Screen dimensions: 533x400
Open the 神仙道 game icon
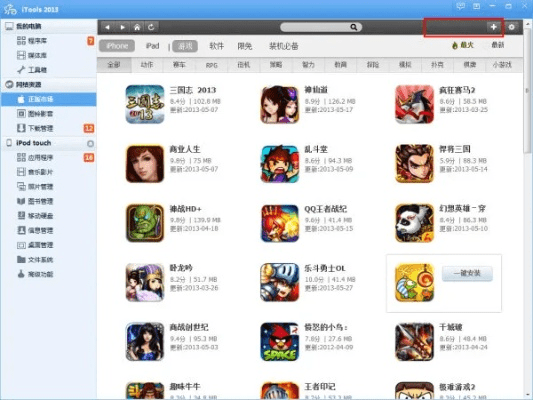(x=279, y=104)
